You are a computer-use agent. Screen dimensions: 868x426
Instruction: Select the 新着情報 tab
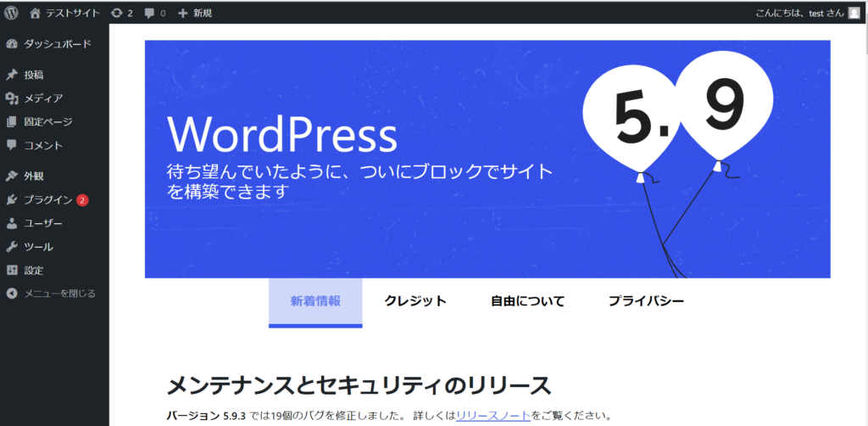click(x=315, y=302)
